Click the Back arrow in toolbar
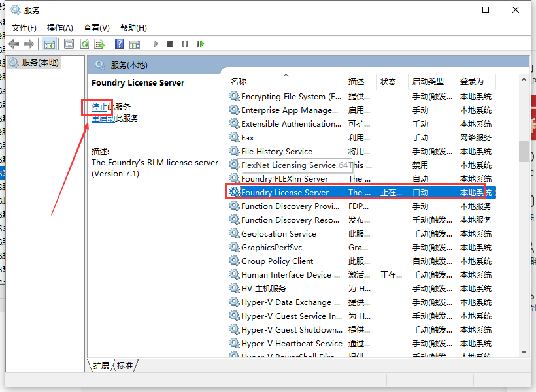Viewport: 536px width, 392px height. pos(14,44)
